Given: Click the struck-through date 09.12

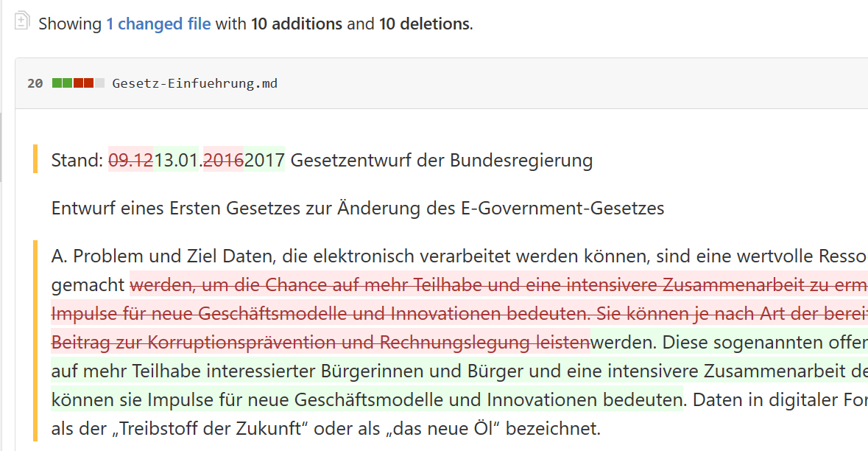Looking at the screenshot, I should (130, 160).
